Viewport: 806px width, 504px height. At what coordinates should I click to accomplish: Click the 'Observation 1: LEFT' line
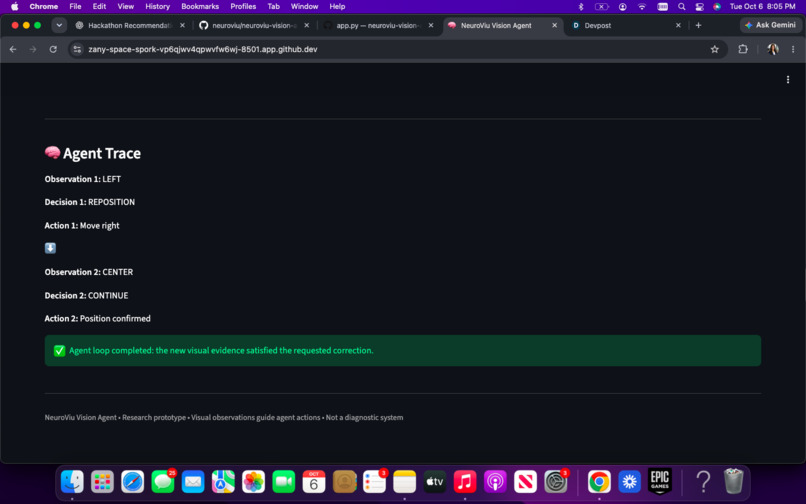(83, 179)
